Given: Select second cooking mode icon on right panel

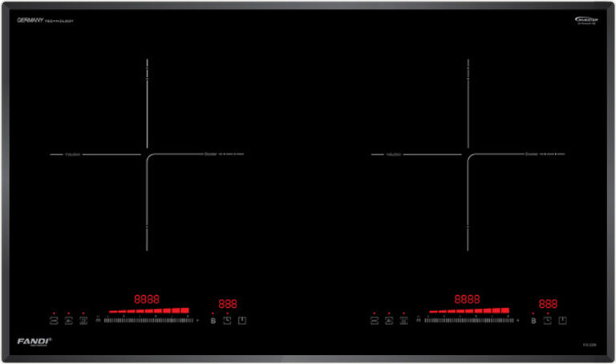Looking at the screenshot, I should 389,321.
